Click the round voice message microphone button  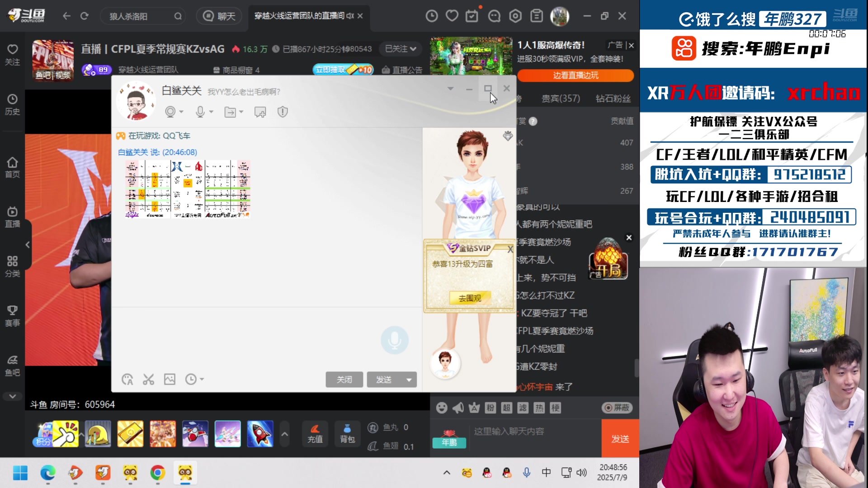coord(394,340)
